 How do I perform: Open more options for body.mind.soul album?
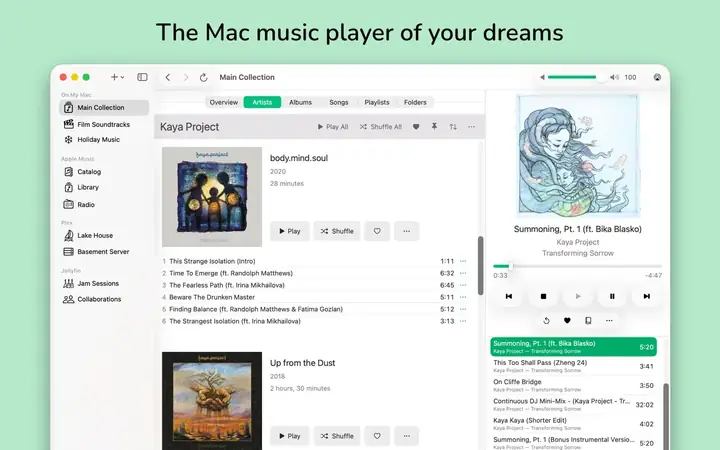point(406,231)
